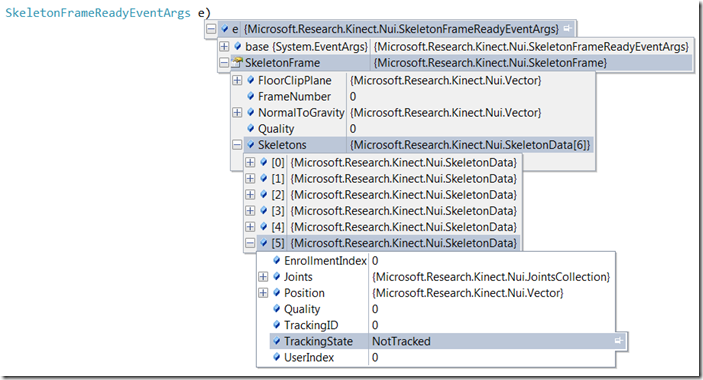
Task: Click the pin icon on the TrackingState row
Action: pos(619,341)
